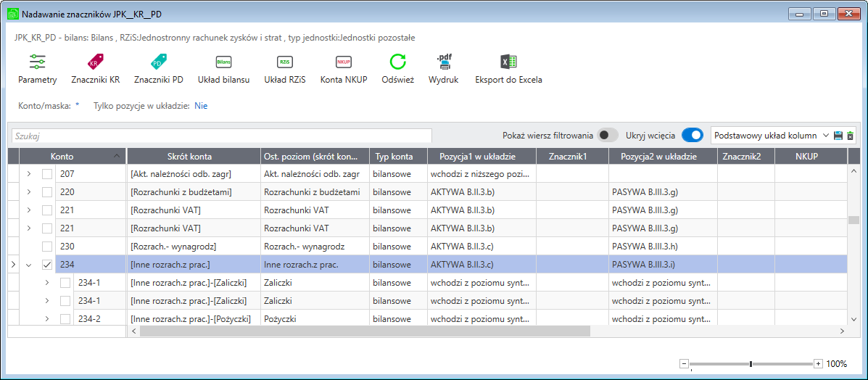The height and width of the screenshot is (380, 868).
Task: Turn off the Ukryj wcięcia switch
Action: [x=693, y=135]
